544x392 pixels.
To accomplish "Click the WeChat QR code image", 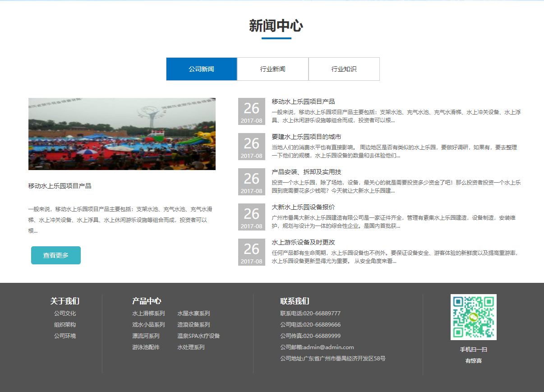I will [x=473, y=317].
